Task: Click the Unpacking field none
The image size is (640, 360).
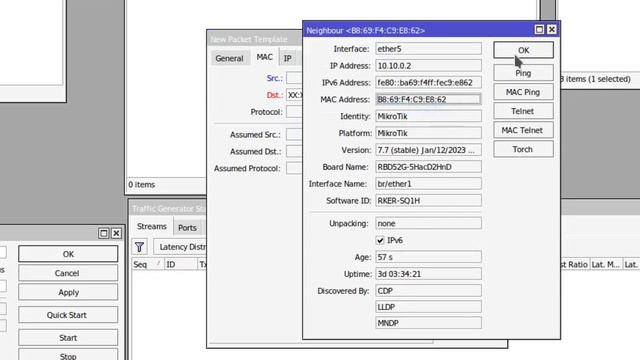Action: point(428,223)
